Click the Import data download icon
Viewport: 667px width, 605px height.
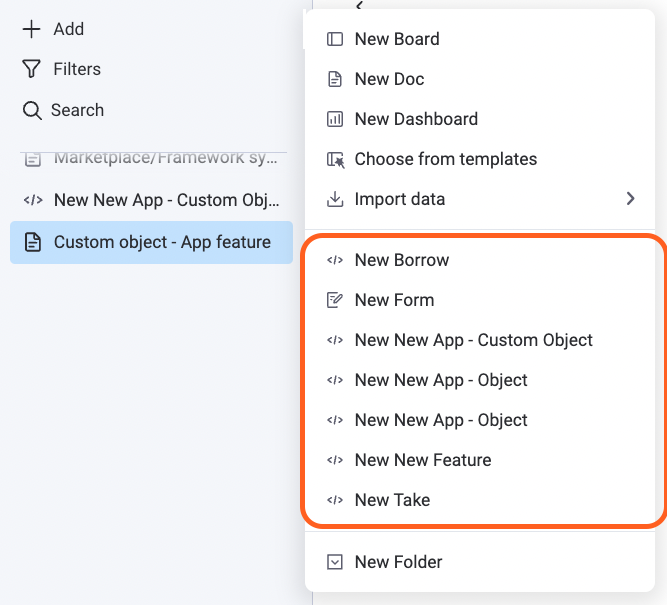coord(335,199)
